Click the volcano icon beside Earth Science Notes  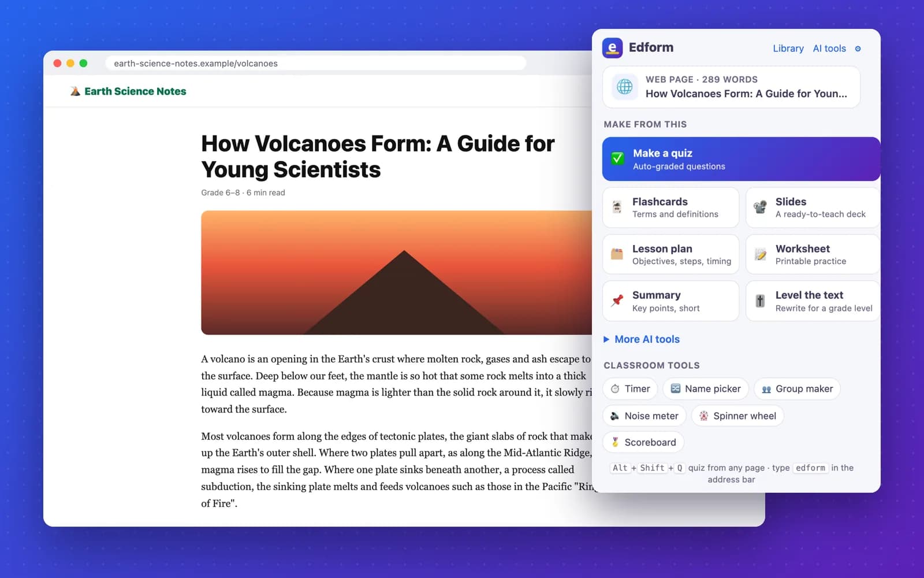(75, 91)
